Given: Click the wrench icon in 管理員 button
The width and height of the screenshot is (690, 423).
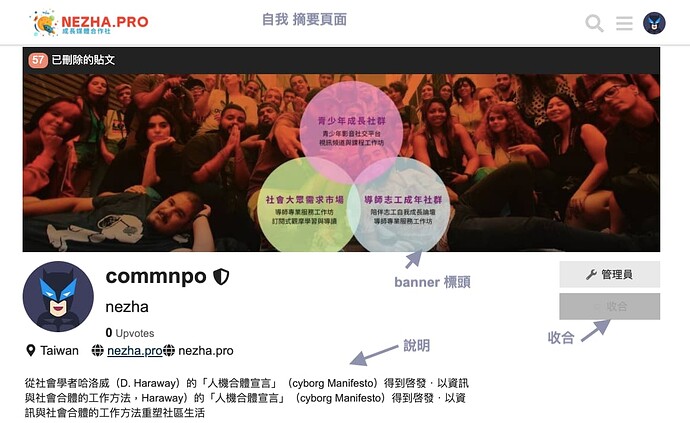Looking at the screenshot, I should (591, 275).
